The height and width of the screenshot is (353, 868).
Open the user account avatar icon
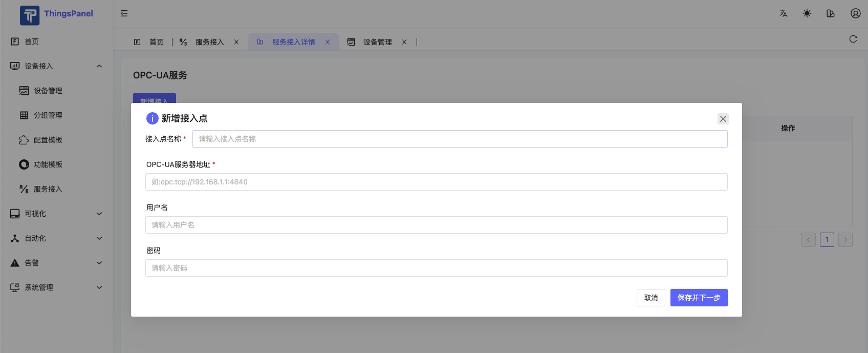(x=855, y=14)
